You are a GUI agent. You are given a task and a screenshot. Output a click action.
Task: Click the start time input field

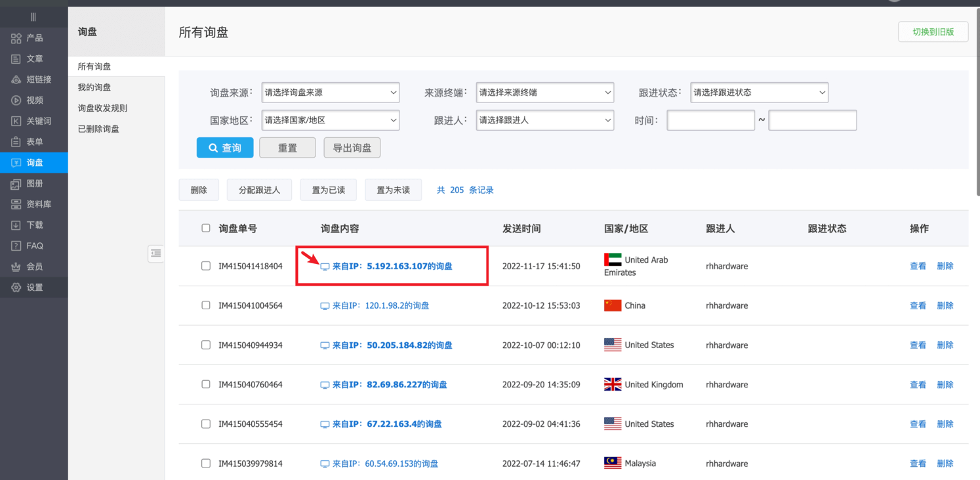tap(710, 120)
